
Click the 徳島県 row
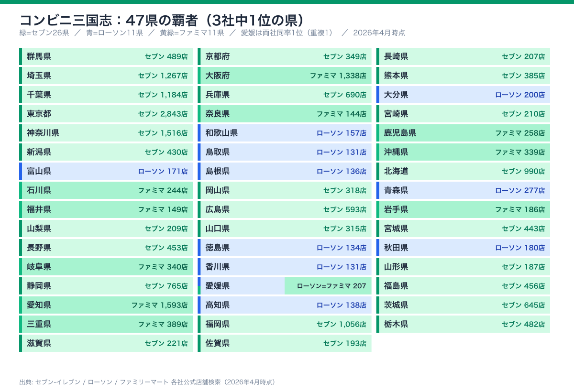(285, 248)
